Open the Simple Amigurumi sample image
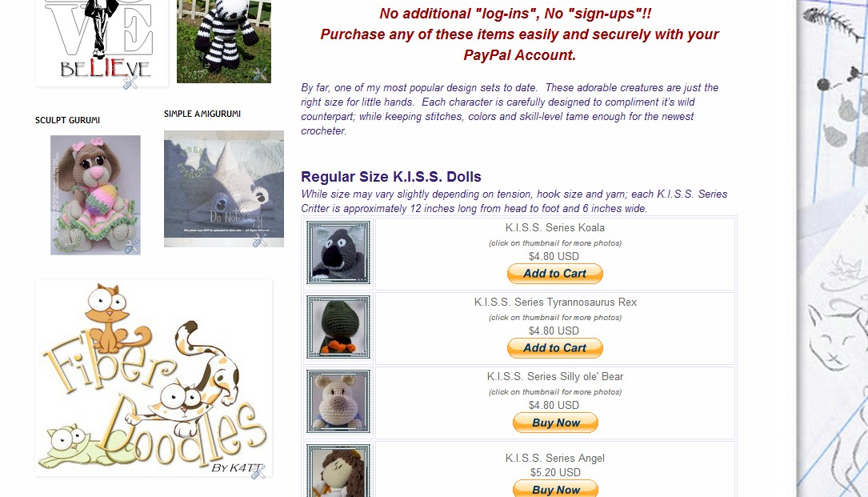 [224, 189]
